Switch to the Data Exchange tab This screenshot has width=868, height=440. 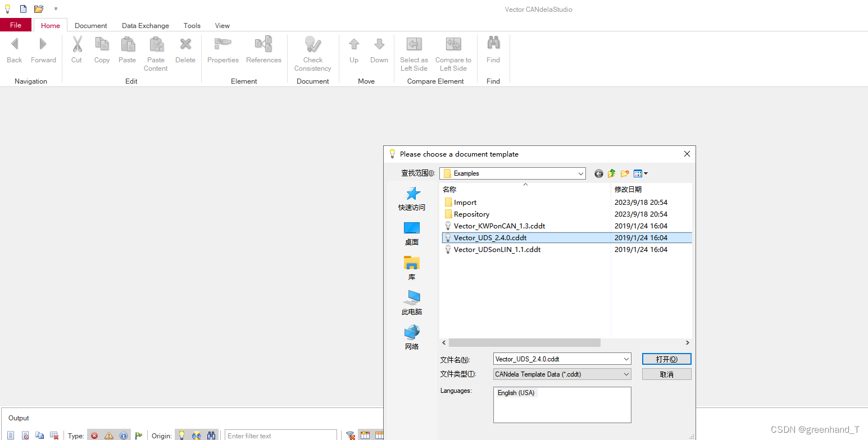point(146,25)
